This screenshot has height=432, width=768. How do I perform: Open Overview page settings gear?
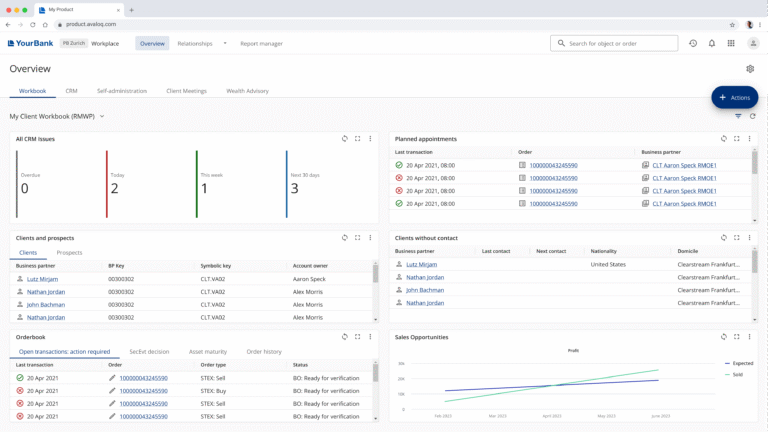750,69
